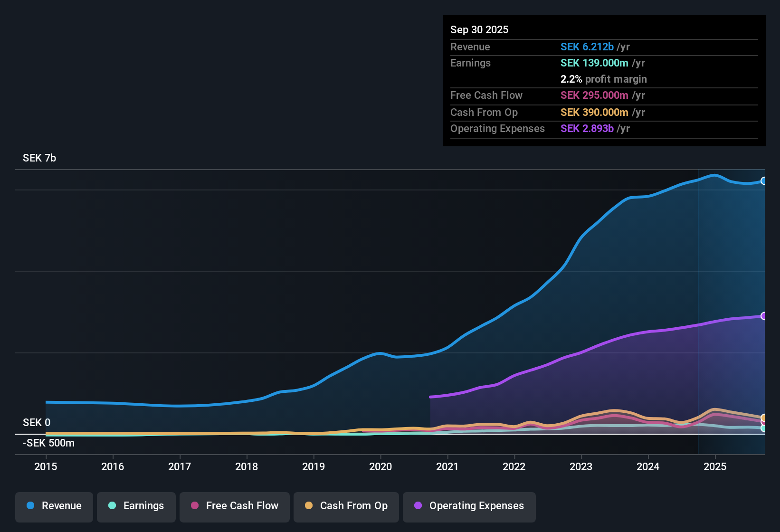780x532 pixels.
Task: Click the SEK 7b y-axis label
Action: (x=39, y=158)
